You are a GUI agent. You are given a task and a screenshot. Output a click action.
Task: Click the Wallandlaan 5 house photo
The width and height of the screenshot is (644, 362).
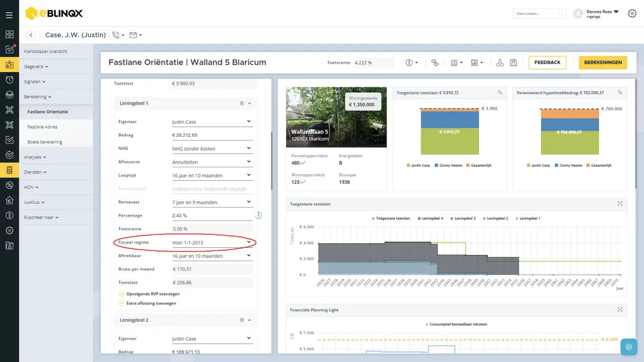click(336, 117)
